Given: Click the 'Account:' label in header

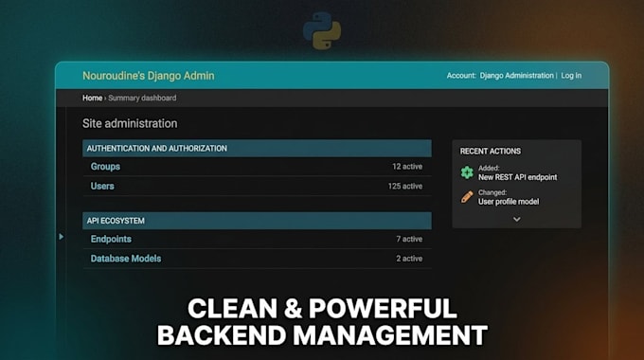Looking at the screenshot, I should pyautogui.click(x=461, y=76).
